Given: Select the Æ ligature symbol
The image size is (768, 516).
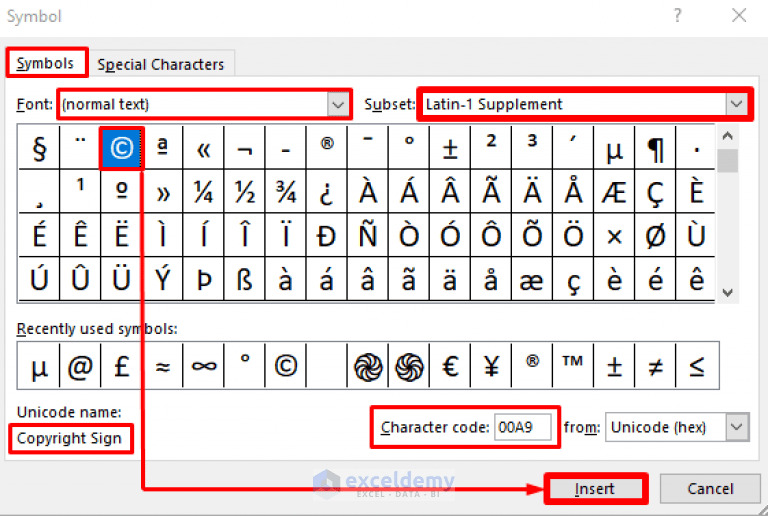Looking at the screenshot, I should point(614,191).
